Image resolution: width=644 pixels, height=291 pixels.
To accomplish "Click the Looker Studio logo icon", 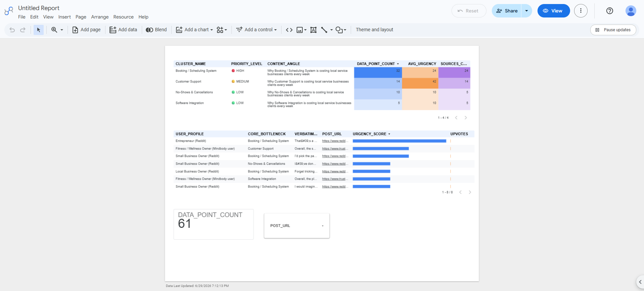I will [9, 11].
